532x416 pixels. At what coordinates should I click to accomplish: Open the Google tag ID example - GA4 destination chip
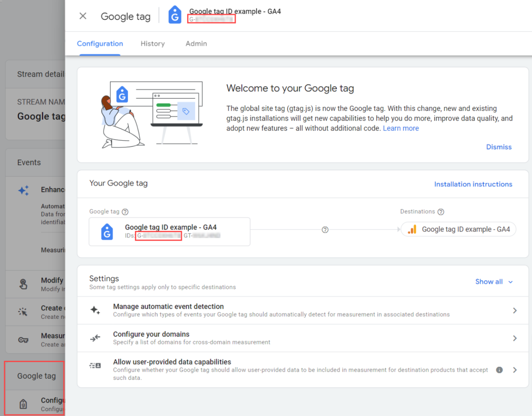point(459,229)
